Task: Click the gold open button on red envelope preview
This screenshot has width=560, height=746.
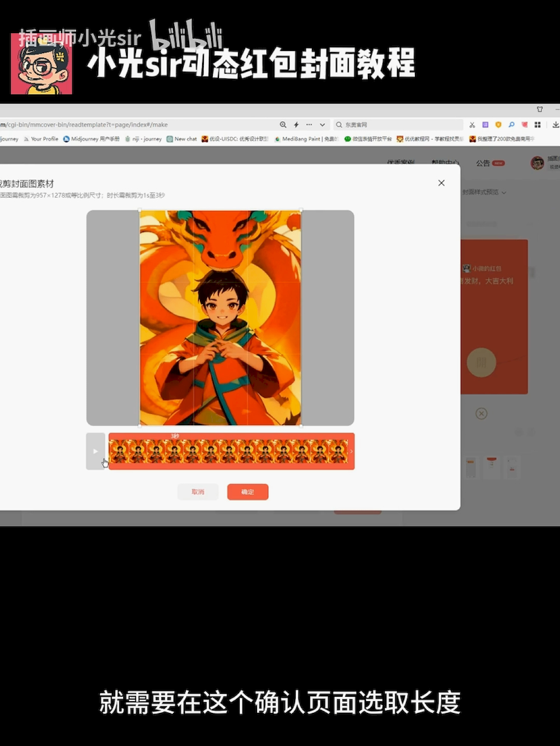Action: pos(481,362)
